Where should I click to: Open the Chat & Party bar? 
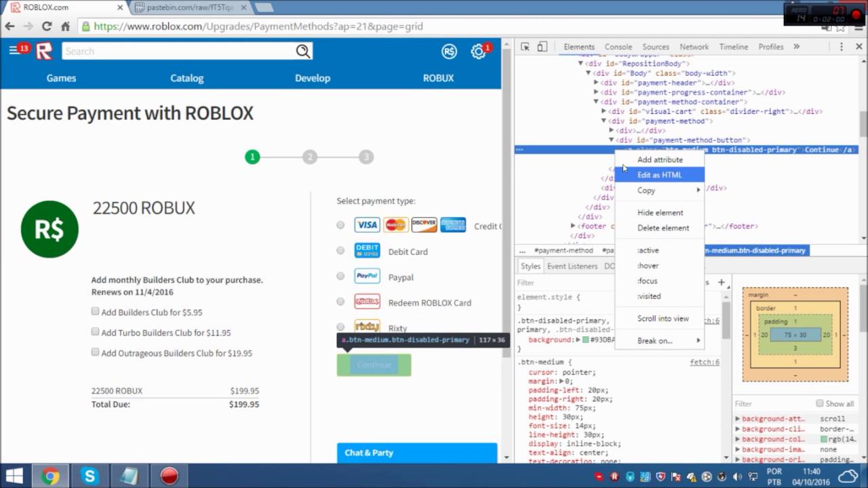pyautogui.click(x=417, y=453)
